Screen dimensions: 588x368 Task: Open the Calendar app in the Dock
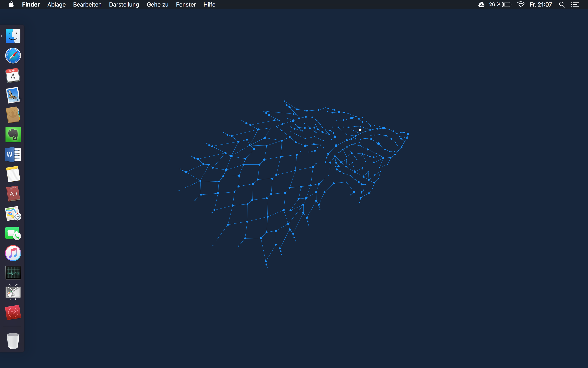coord(13,75)
